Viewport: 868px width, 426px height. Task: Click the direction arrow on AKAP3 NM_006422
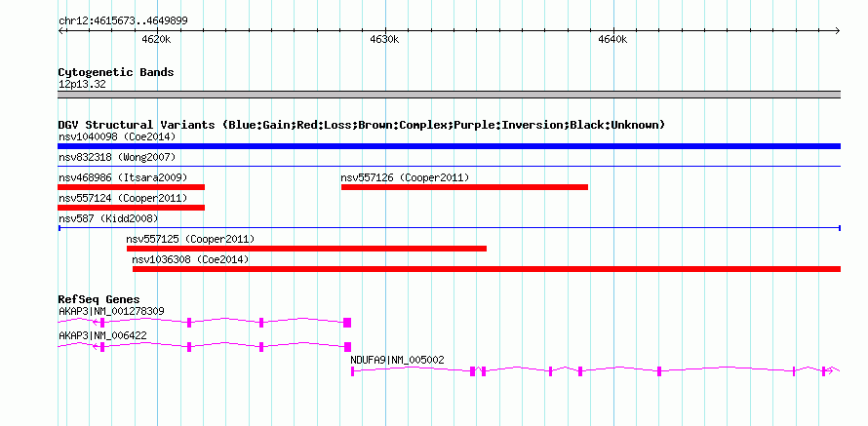96,347
